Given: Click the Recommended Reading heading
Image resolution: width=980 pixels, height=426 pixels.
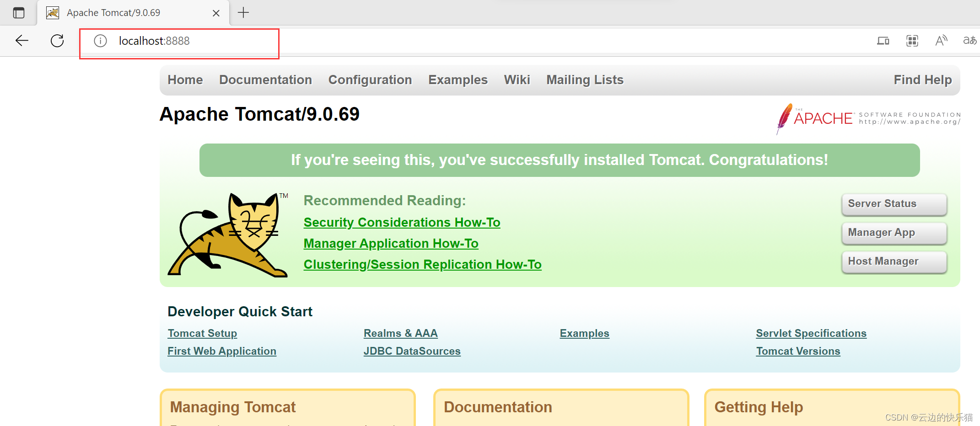Looking at the screenshot, I should [385, 200].
